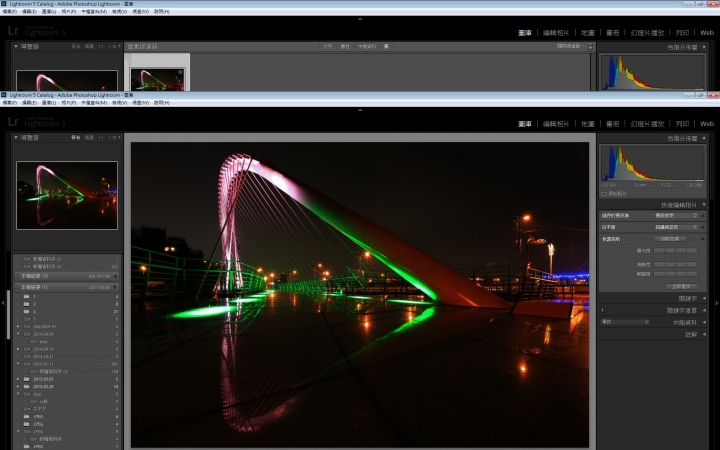Screen dimensions: 720x450
Task: Increase 清晰度 with the rightmost double-arrow button
Action: pos(692,264)
